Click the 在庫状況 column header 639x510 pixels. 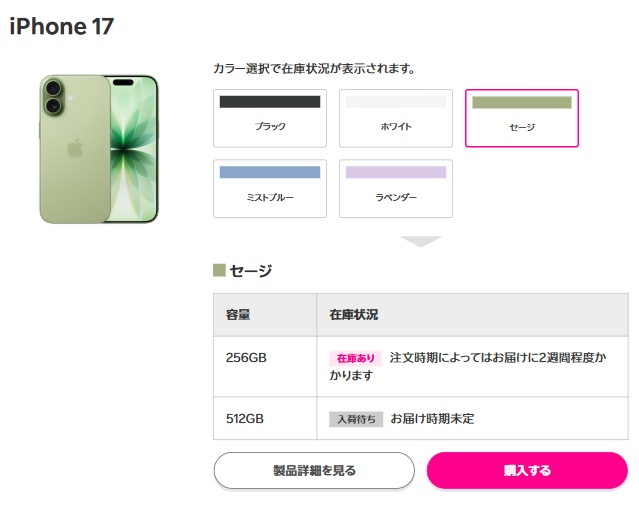354,315
